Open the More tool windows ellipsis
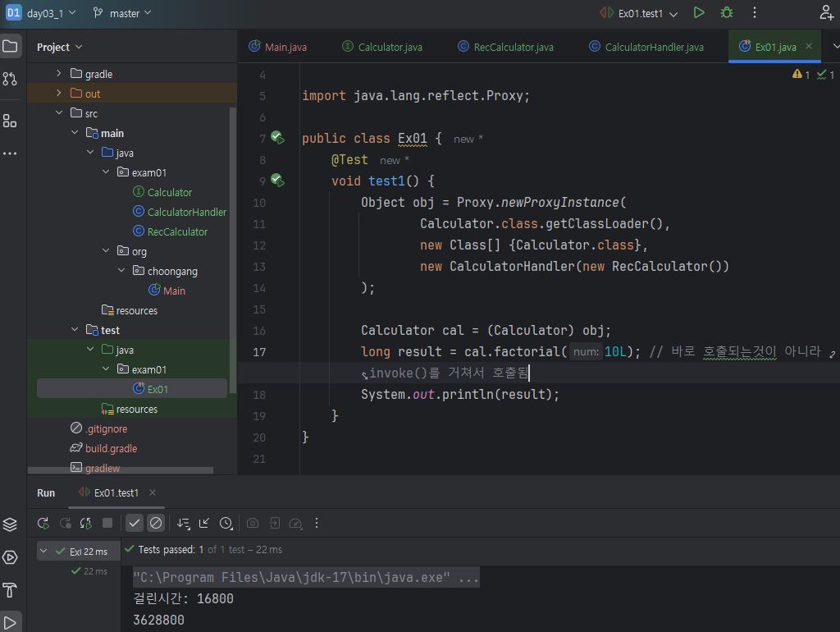Image resolution: width=840 pixels, height=632 pixels. pyautogui.click(x=10, y=153)
